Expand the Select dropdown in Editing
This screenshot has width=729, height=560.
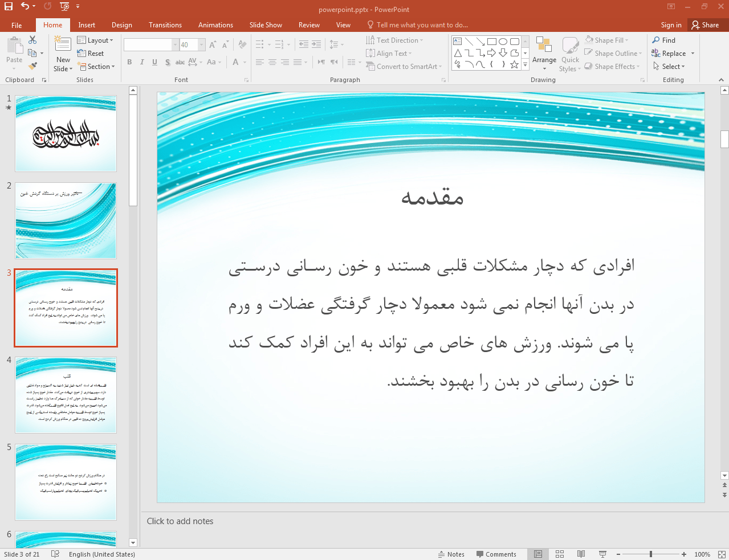pyautogui.click(x=669, y=67)
